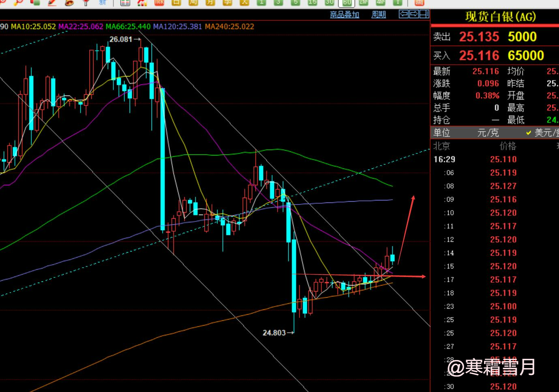Image resolution: width=559 pixels, height=392 pixels.
Task: Click the 幅度 value 0.38%
Action: [x=487, y=96]
